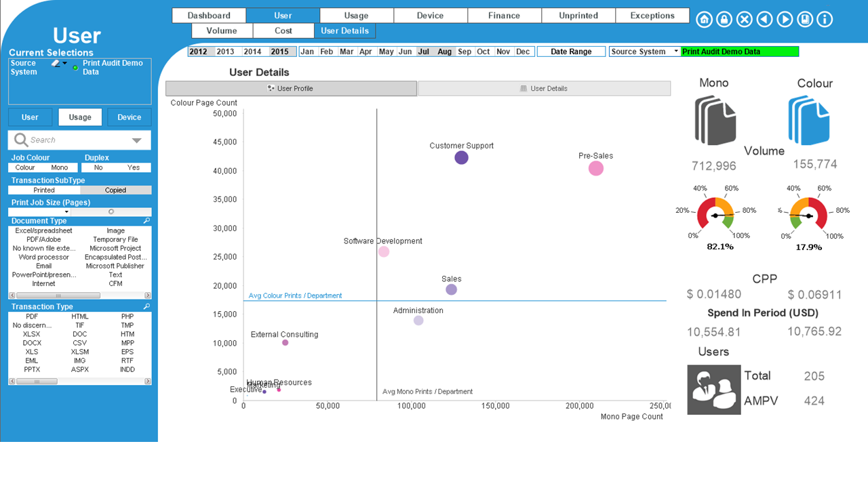Screen dimensions: 868x488
Task: Go forward using the right arrow icon
Action: pyautogui.click(x=785, y=20)
